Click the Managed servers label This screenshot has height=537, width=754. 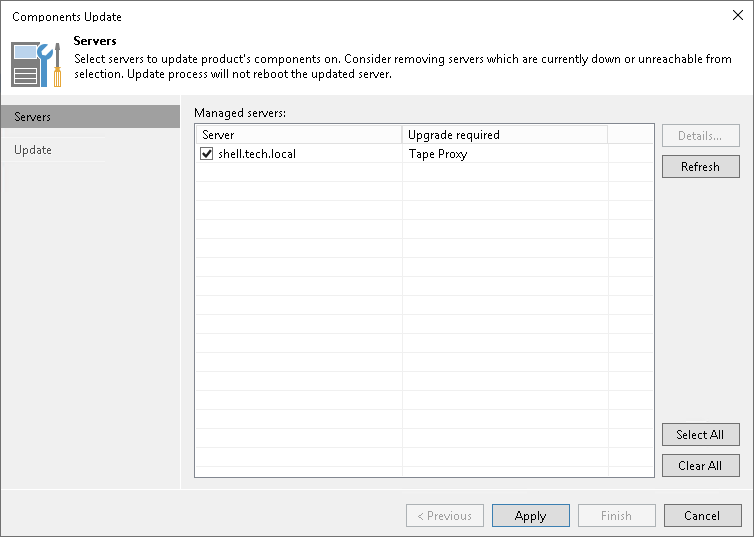pyautogui.click(x=240, y=113)
